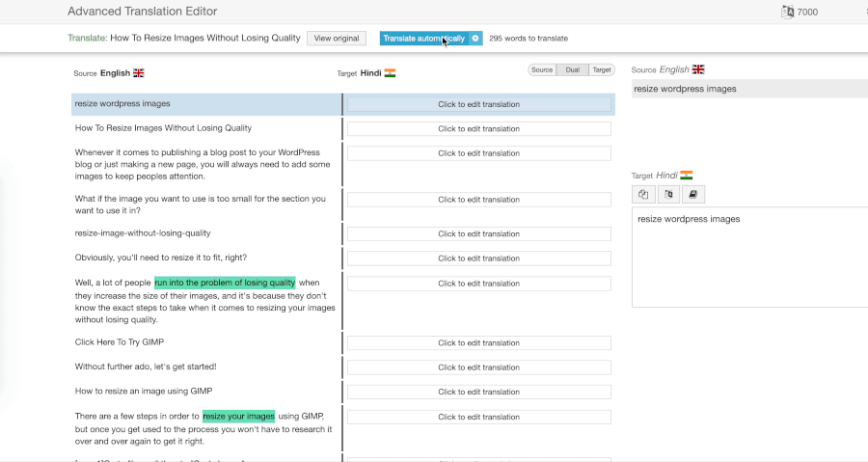Click the UK flag next to Source English
The height and width of the screenshot is (462, 868).
click(x=138, y=73)
